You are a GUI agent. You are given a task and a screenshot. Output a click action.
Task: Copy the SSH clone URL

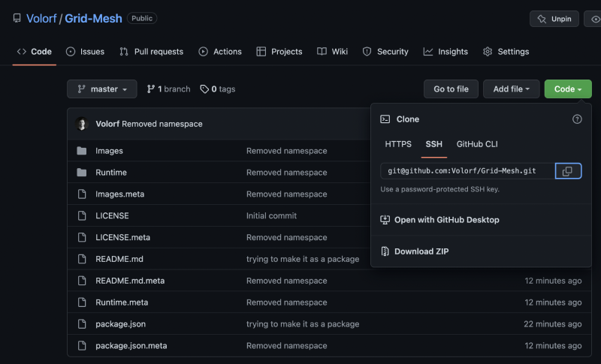[x=568, y=171]
